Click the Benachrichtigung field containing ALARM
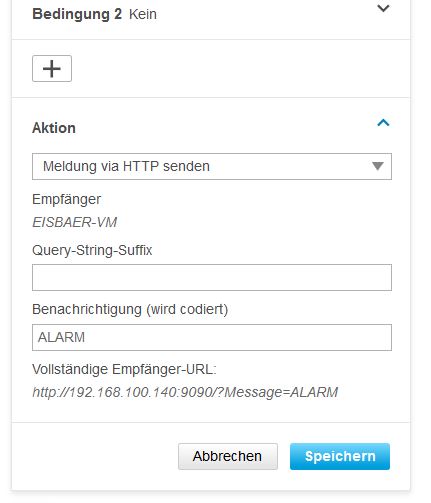The height and width of the screenshot is (503, 431). pos(212,337)
